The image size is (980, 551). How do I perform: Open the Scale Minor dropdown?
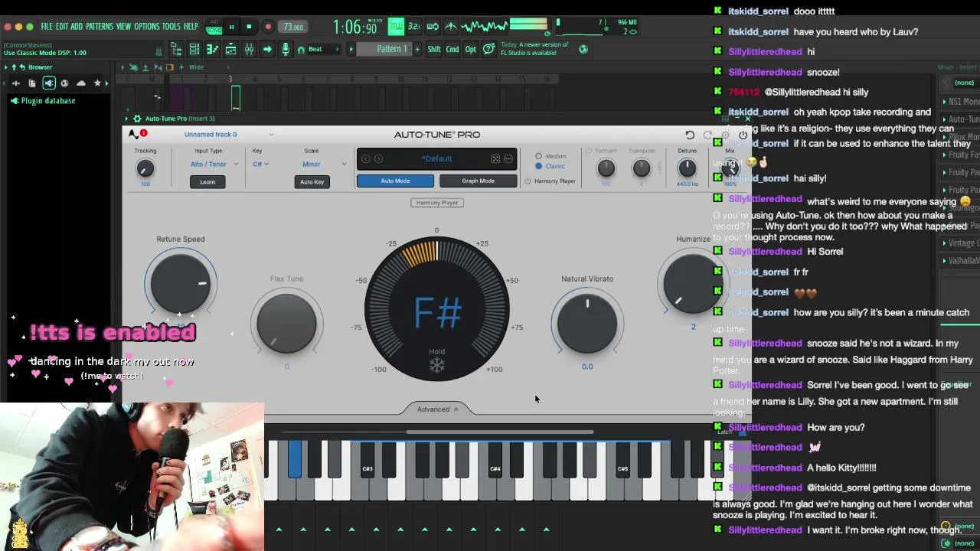(x=323, y=164)
